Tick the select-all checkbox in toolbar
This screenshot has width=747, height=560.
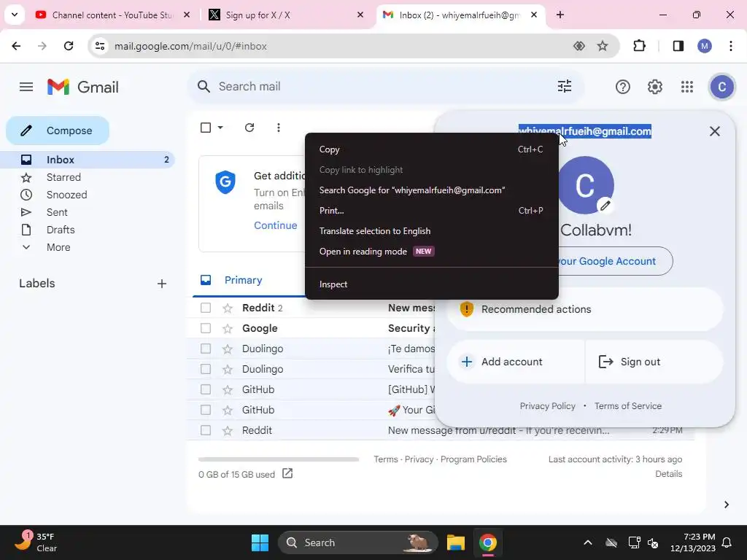206,128
